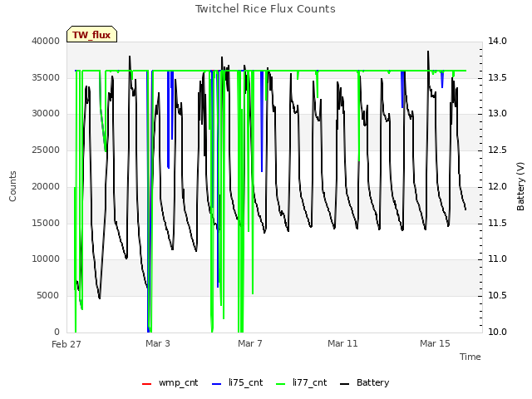Click the Feb 27 date tick label
Image resolution: width=532 pixels, height=399 pixels.
(66, 344)
